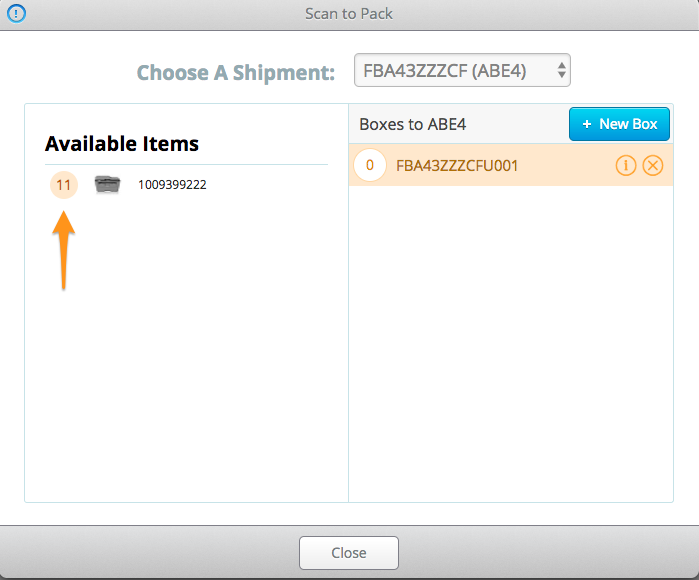This screenshot has width=699, height=580.
Task: Click the quantity badge showing 11
Action: (x=64, y=185)
